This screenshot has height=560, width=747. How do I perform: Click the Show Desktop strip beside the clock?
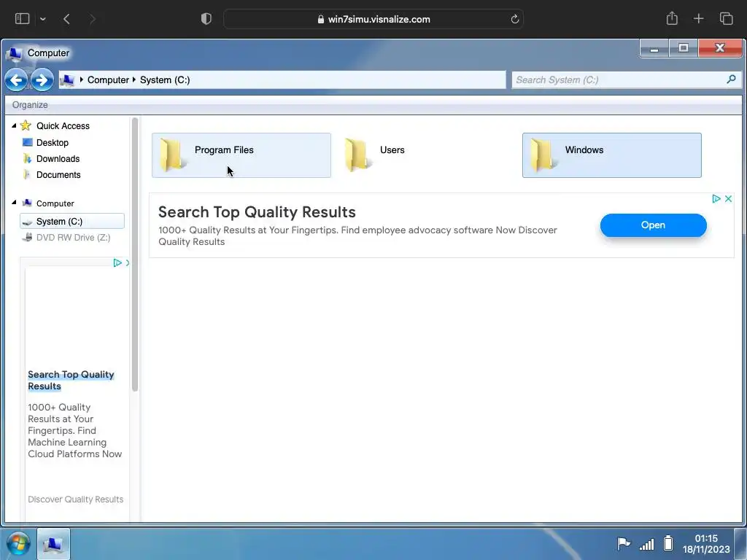740,544
